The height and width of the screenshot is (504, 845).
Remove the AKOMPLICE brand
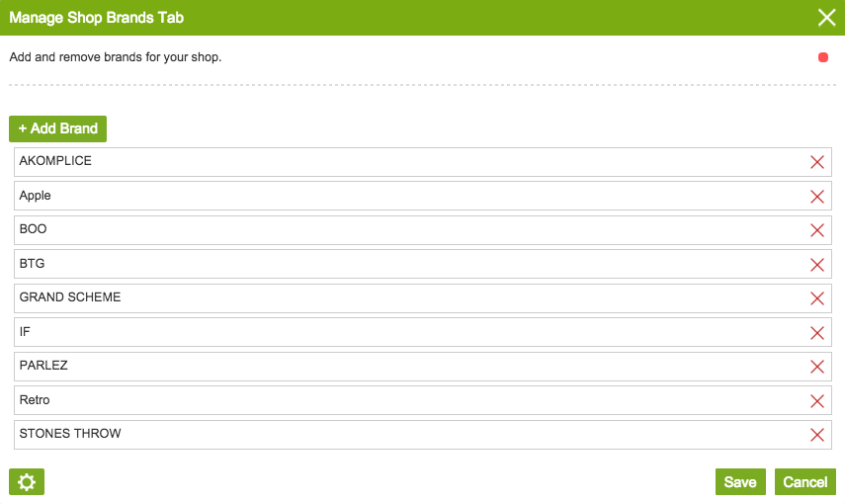coord(817,162)
